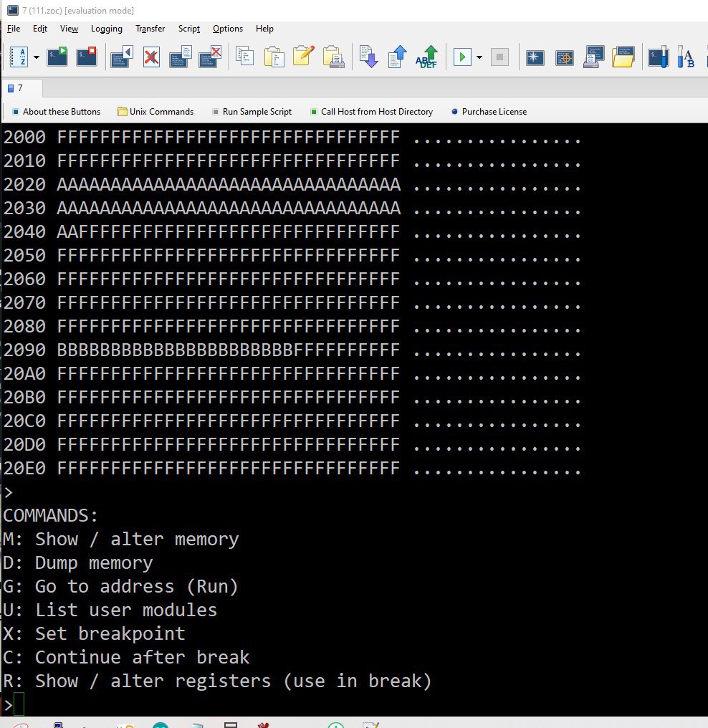
Task: Click the disconnect icon with red stop badge
Action: tap(87, 57)
